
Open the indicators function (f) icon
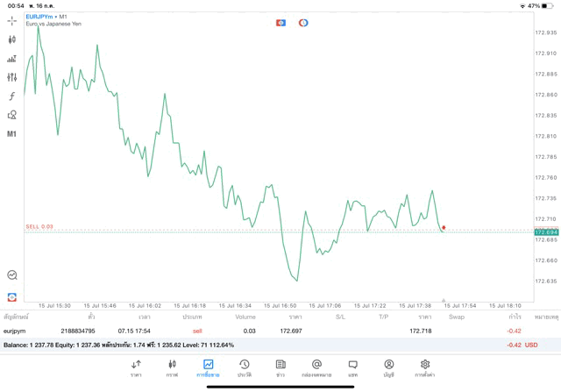coord(12,96)
